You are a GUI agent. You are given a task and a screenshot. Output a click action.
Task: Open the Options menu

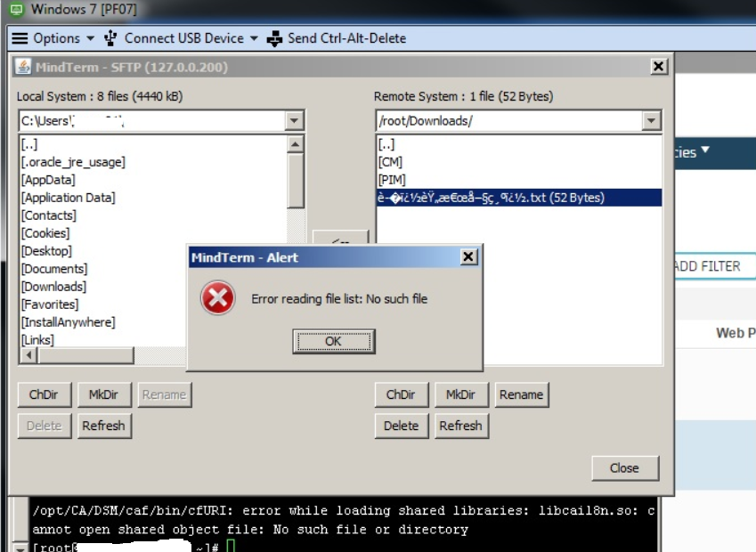(53, 38)
